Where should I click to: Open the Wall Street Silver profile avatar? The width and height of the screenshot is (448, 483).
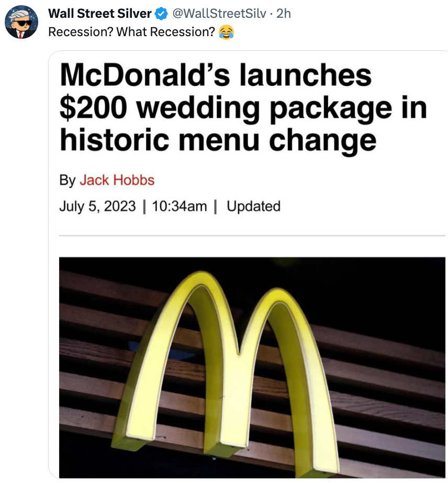[x=21, y=22]
